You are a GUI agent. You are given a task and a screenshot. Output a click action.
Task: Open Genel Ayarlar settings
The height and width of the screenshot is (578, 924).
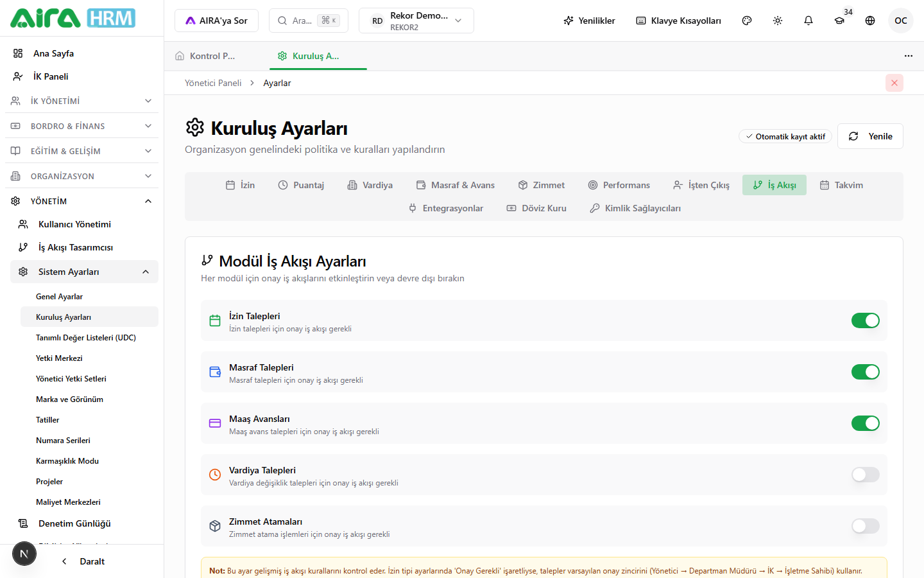[x=89, y=297]
